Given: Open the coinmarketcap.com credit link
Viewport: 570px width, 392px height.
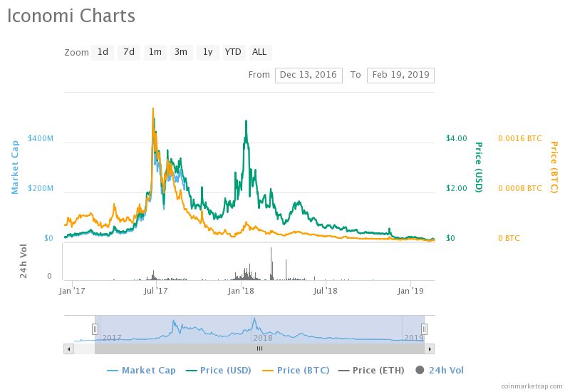Looking at the screenshot, I should coord(532,386).
